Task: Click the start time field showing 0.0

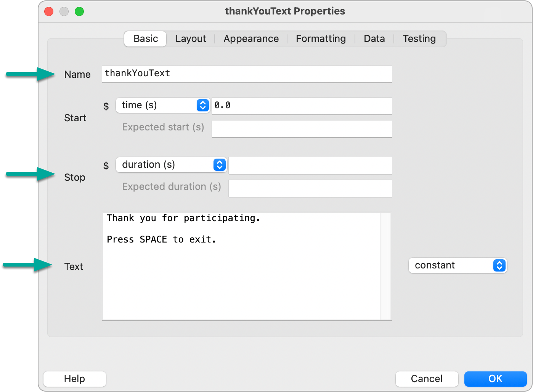Action: pyautogui.click(x=302, y=106)
